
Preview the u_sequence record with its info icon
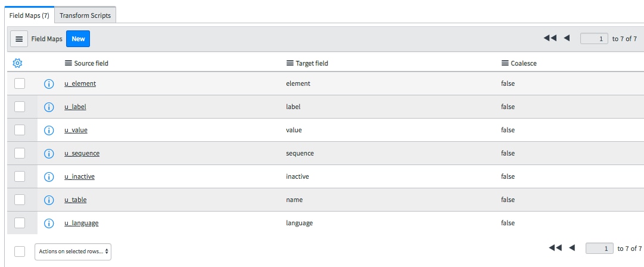[x=49, y=154]
